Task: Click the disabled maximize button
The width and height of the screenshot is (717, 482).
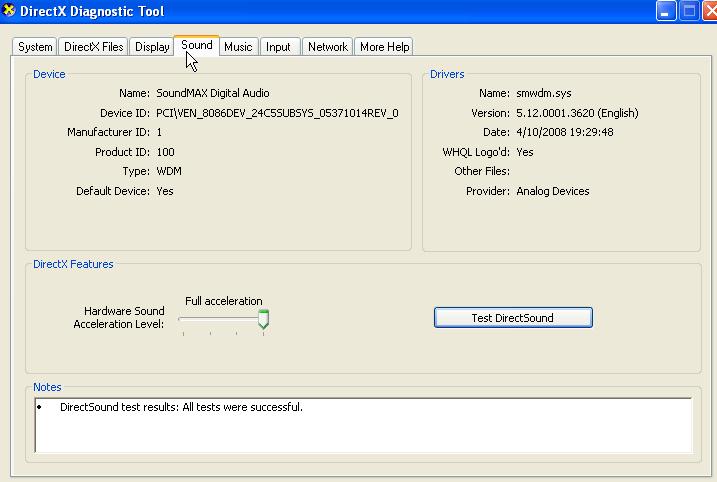Action: [x=690, y=11]
